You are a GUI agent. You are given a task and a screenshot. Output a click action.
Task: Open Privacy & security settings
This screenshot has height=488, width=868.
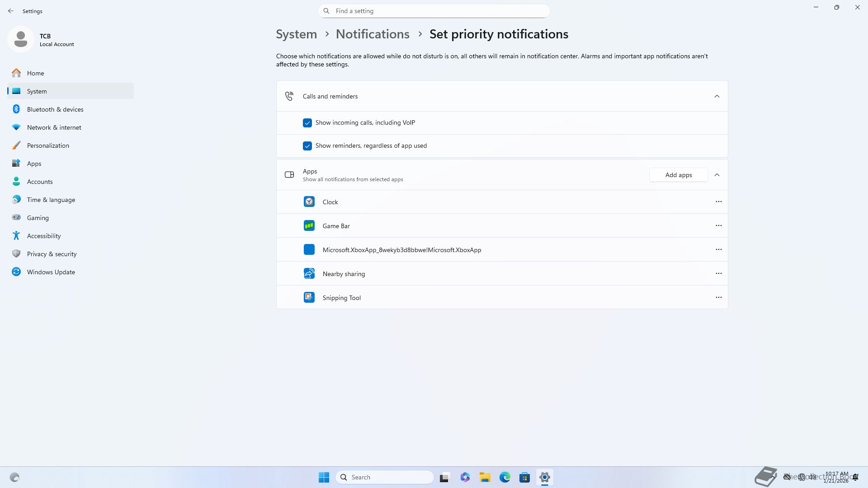(x=52, y=254)
